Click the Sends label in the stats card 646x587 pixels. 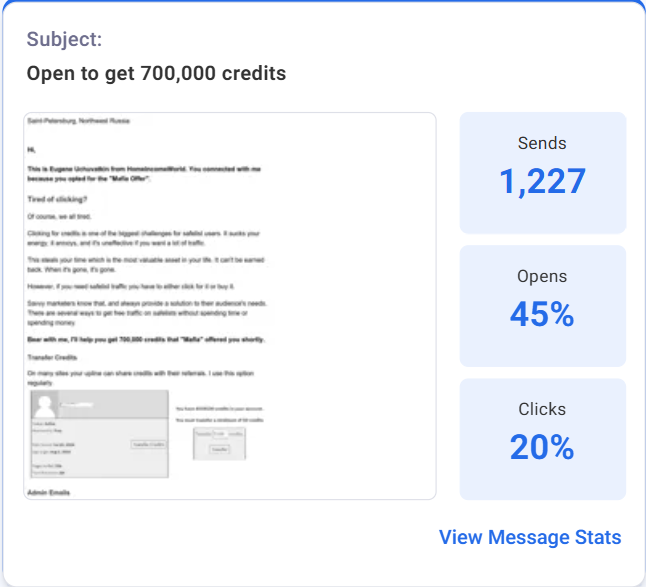(x=543, y=143)
